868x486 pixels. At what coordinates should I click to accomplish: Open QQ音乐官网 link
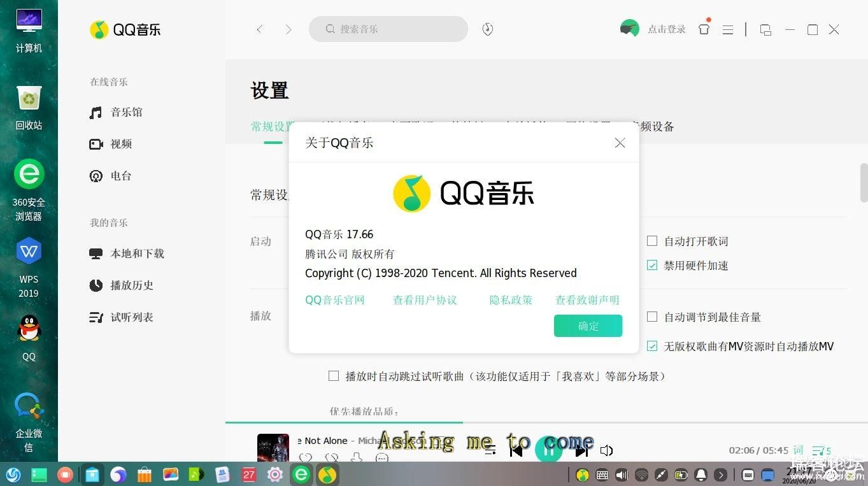335,300
